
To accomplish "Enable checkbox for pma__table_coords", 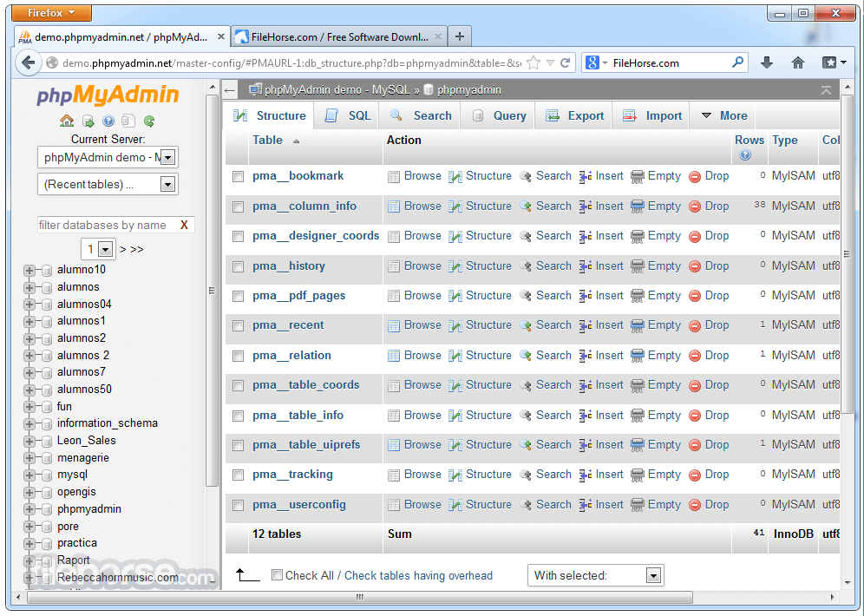I will 238,386.
